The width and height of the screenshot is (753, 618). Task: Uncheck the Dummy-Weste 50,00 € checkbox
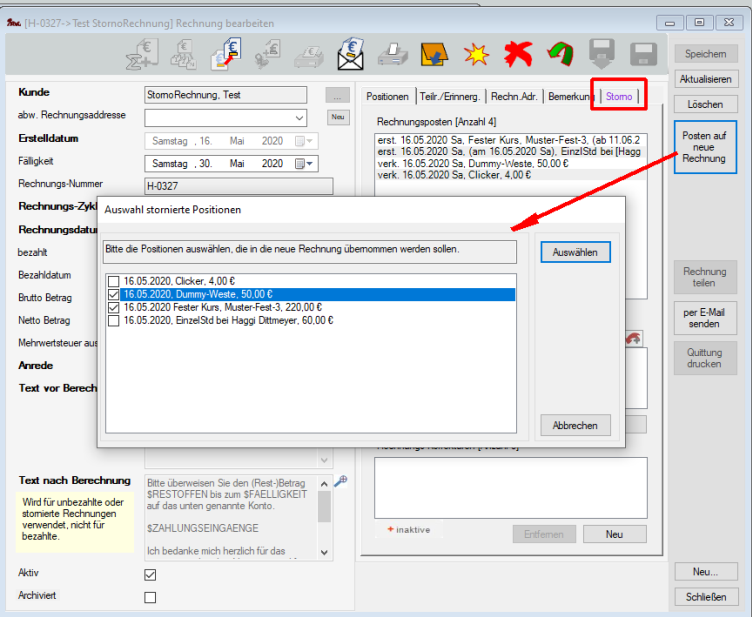[112, 294]
